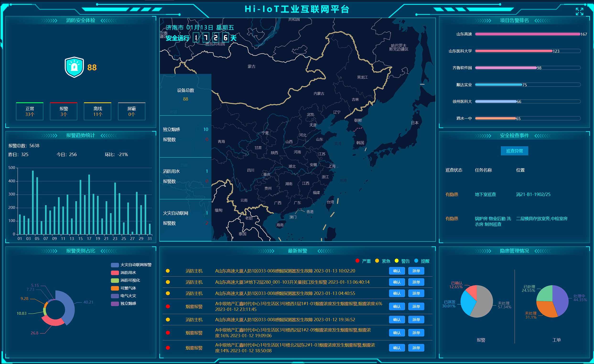This screenshot has width=594, height=364.
Task: Click red status dot of 23:11:45 alarm
Action: tap(168, 306)
